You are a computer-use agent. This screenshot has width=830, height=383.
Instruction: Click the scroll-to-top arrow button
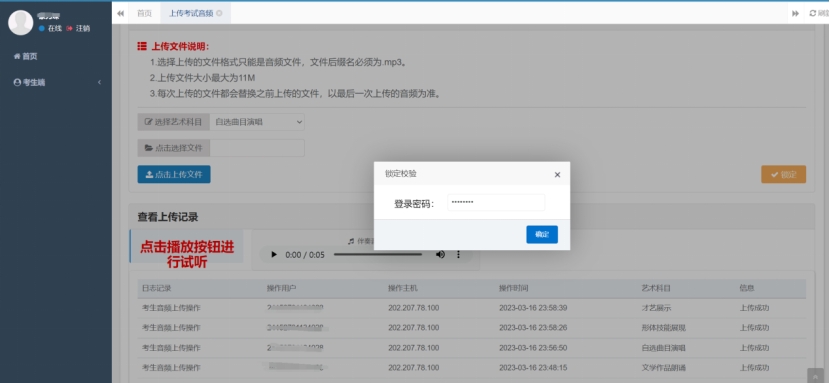[816, 375]
